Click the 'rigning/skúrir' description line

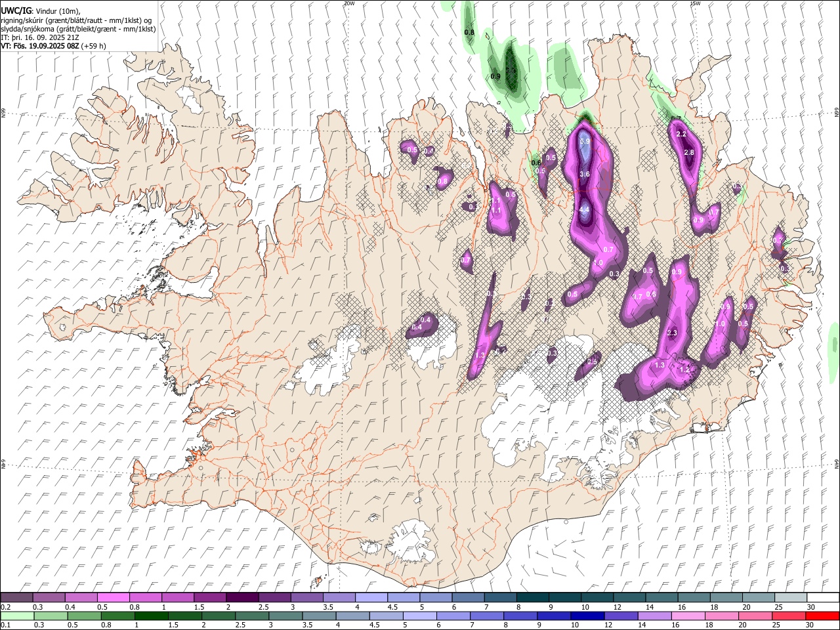pyautogui.click(x=76, y=20)
